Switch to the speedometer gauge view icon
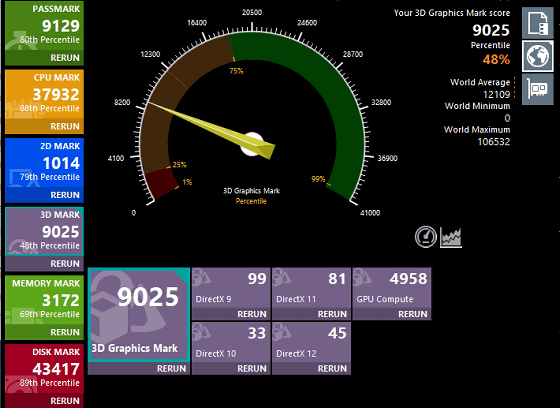Screen dimensions: 560x408 click(x=426, y=237)
